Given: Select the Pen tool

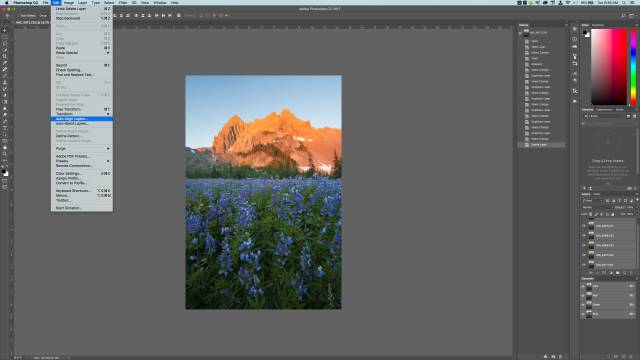Looking at the screenshot, I should (x=4, y=122).
